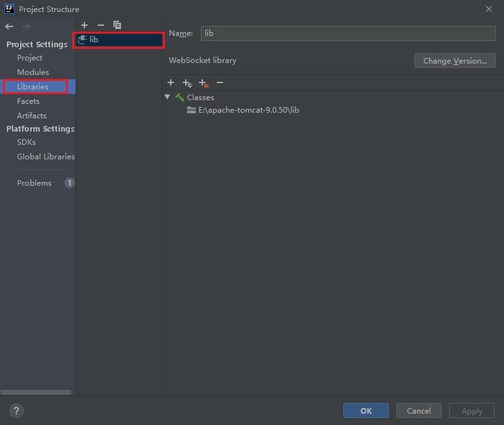Click the IntelliJ IDEA logo in title bar

[x=9, y=9]
